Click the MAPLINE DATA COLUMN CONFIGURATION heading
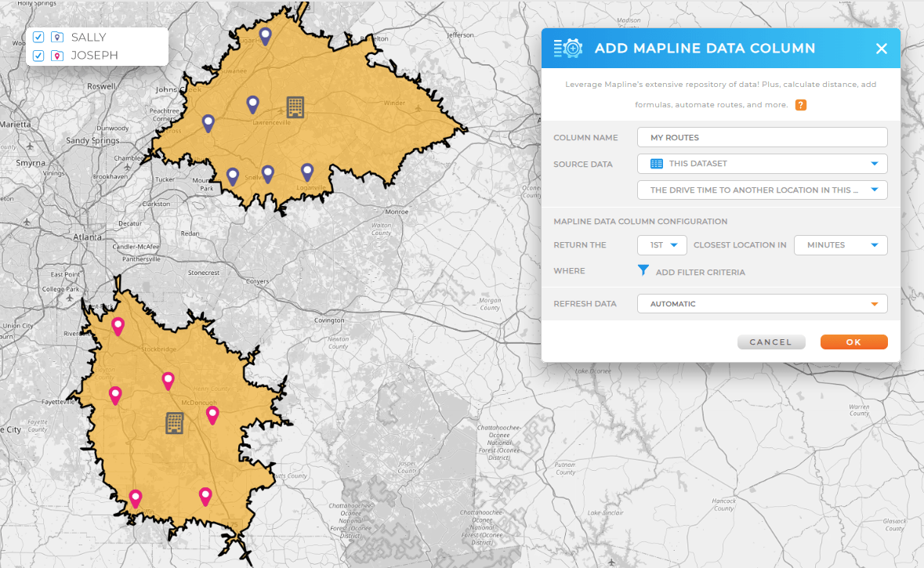Image resolution: width=924 pixels, height=568 pixels. 640,222
